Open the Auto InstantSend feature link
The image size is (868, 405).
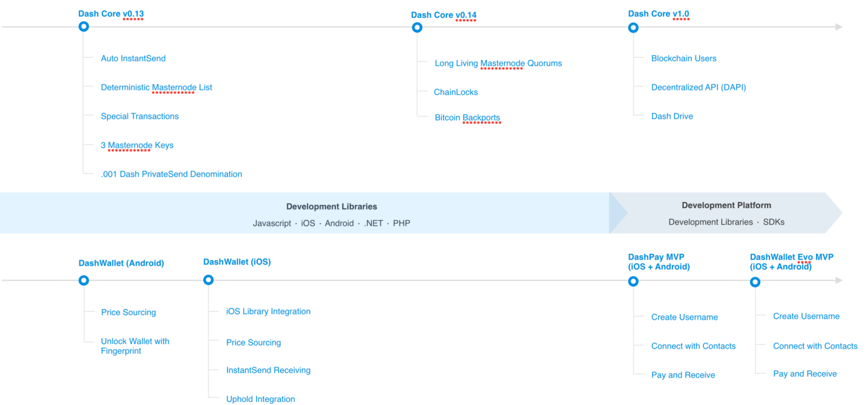[133, 58]
